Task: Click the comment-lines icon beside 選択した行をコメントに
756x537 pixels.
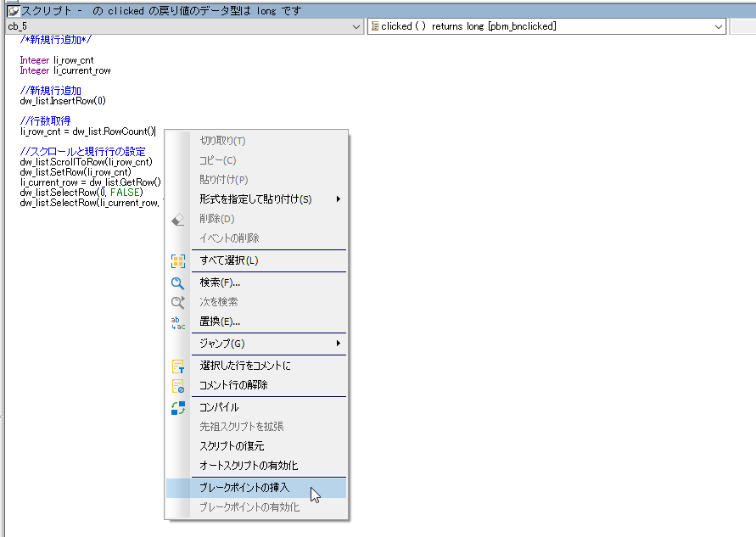Action: tap(177, 366)
